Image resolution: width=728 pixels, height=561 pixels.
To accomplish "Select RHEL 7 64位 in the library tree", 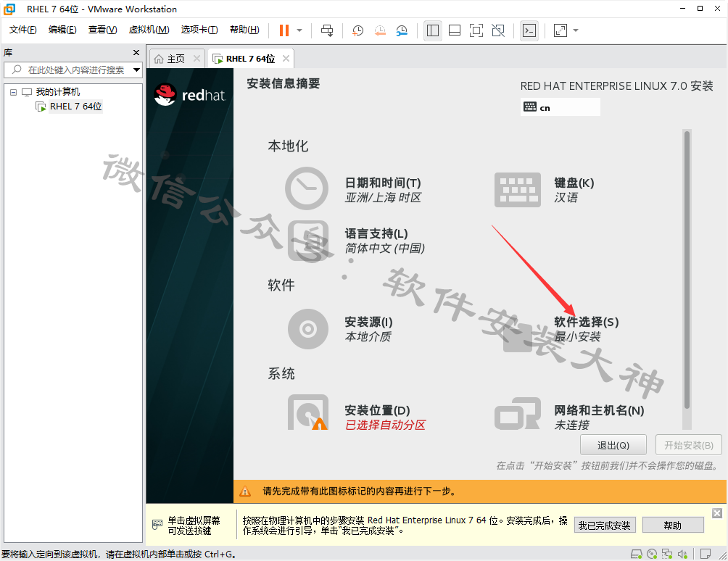I will [75, 107].
